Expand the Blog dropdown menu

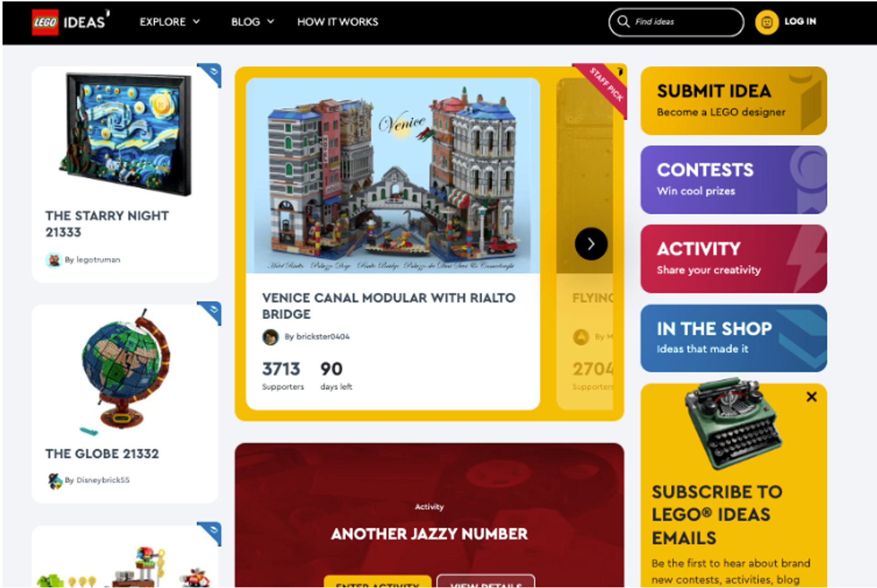tap(252, 21)
